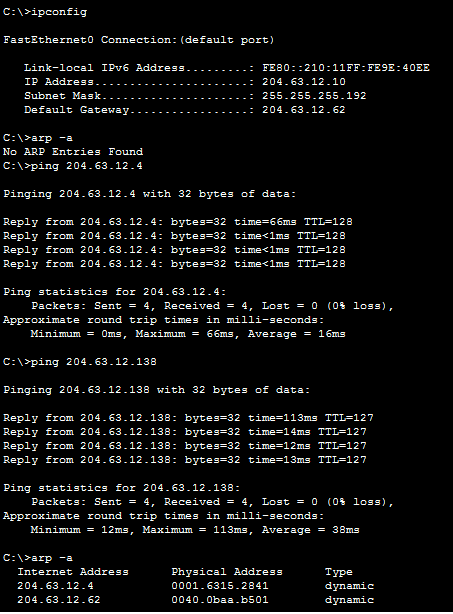
Task: Click the 'No ARP Entries Found' message
Action: [x=73, y=152]
